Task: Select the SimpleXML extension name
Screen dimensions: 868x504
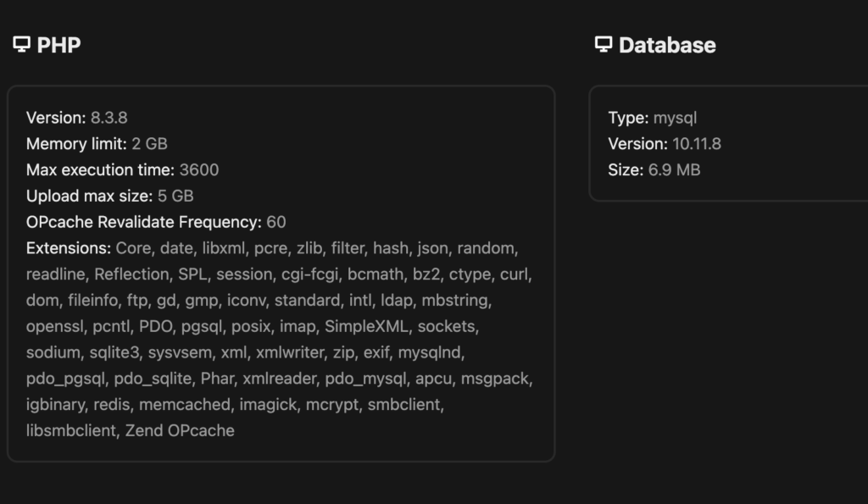Action: coord(366,326)
